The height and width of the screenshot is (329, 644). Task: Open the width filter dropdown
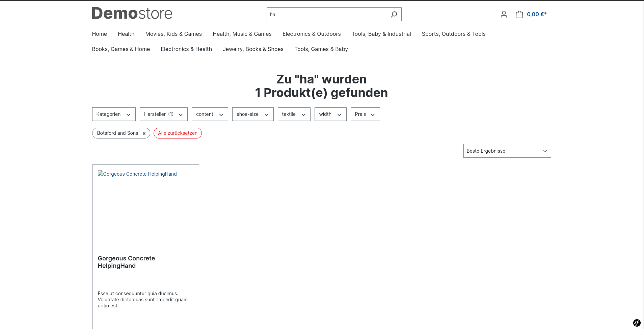point(330,114)
